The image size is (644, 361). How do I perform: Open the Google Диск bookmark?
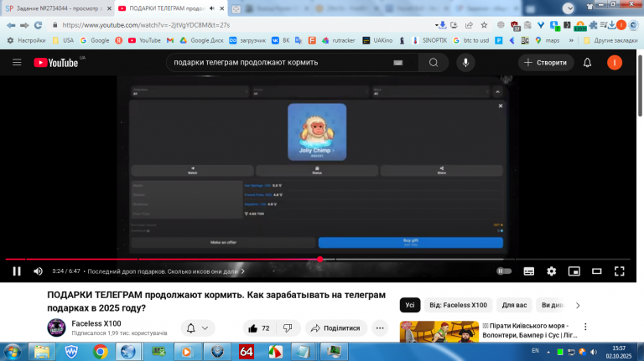tap(201, 40)
